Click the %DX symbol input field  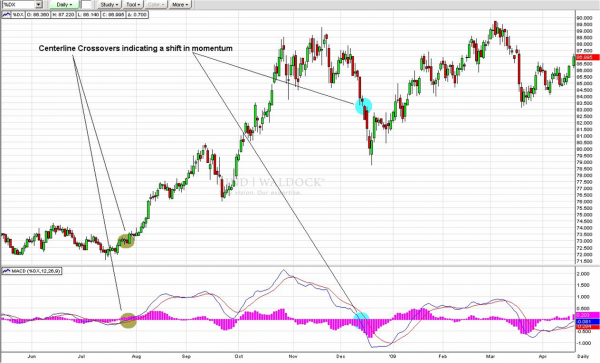(x=18, y=5)
